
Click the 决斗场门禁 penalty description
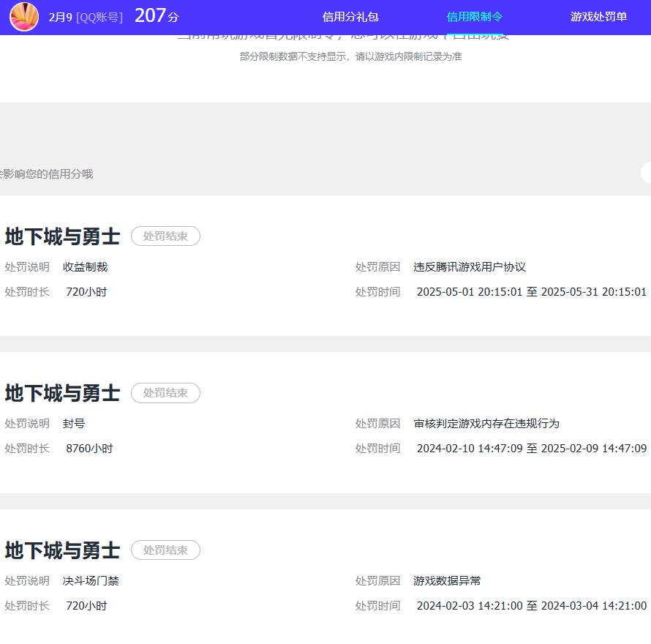[x=91, y=580]
